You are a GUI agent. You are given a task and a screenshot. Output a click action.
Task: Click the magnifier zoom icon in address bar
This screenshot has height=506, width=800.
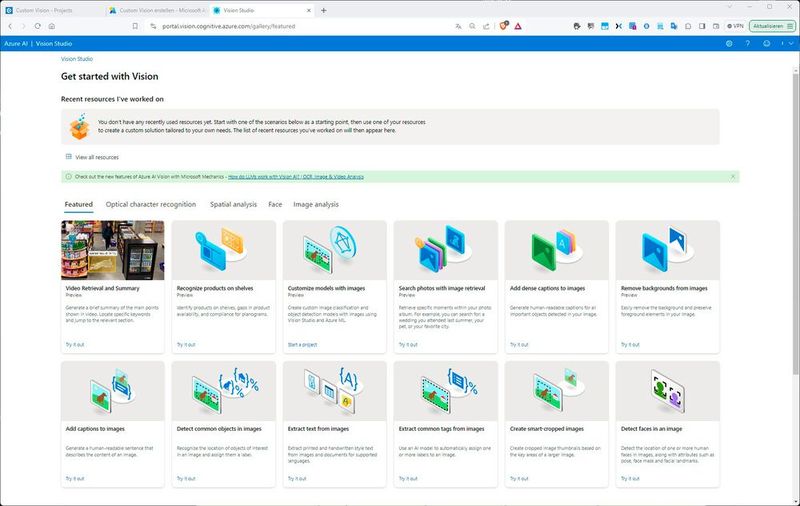pos(472,26)
